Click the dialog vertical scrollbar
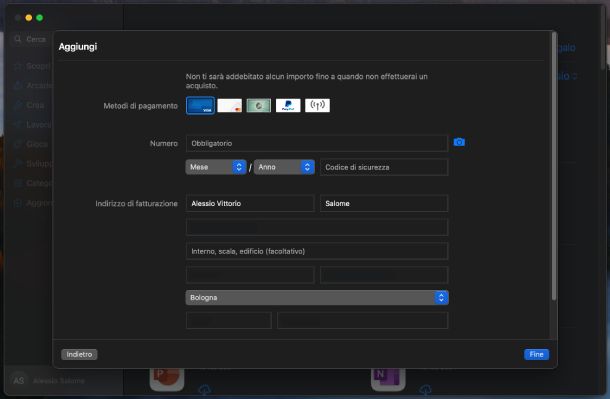610x399 pixels. click(x=554, y=166)
